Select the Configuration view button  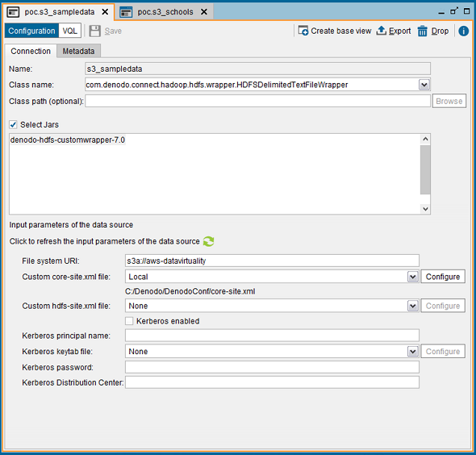pos(31,31)
